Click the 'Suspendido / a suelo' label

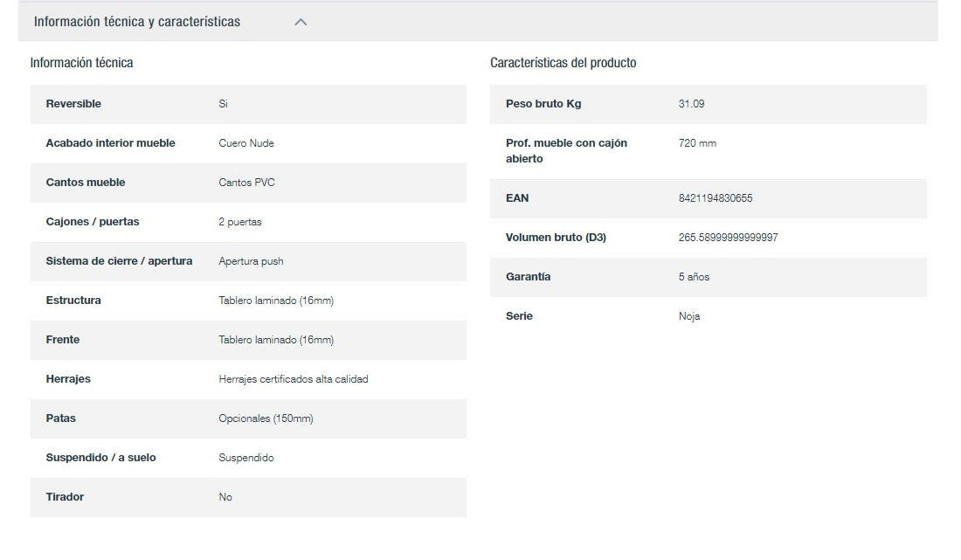click(x=100, y=458)
